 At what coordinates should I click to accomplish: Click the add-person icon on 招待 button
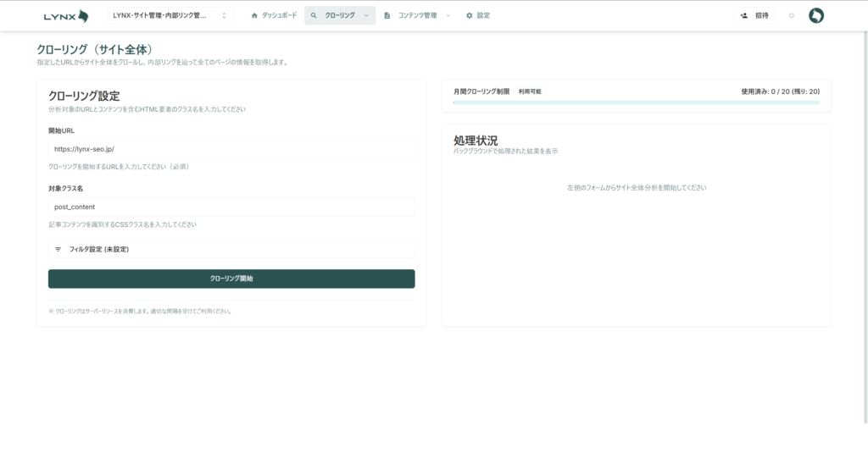click(x=743, y=15)
